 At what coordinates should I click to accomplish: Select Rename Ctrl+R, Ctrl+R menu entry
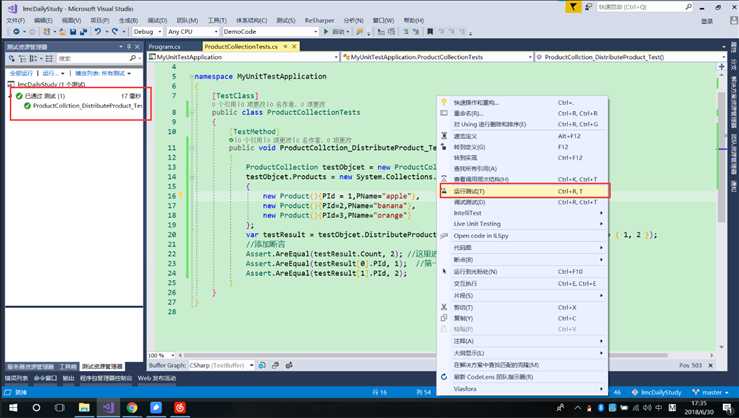point(523,113)
